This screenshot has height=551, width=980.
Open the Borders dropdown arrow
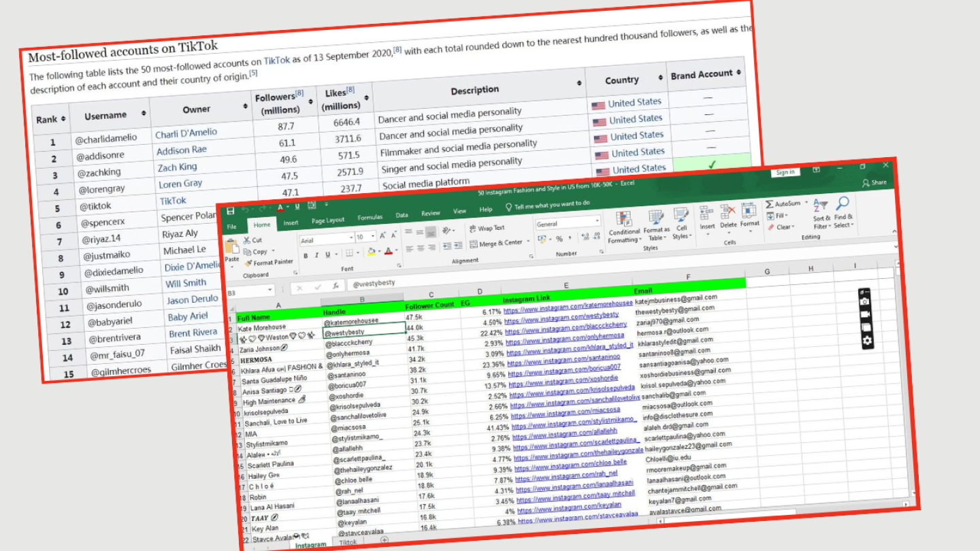pos(358,253)
